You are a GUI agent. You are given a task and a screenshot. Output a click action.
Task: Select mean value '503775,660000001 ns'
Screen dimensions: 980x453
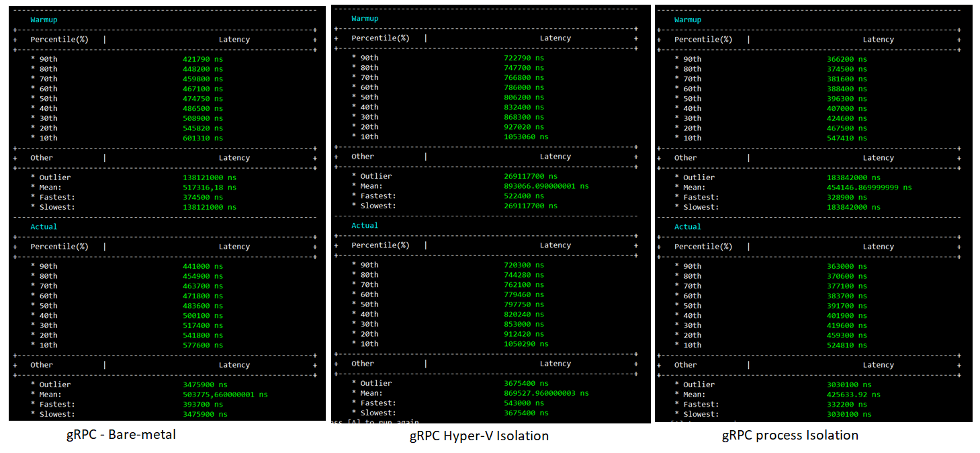225,395
